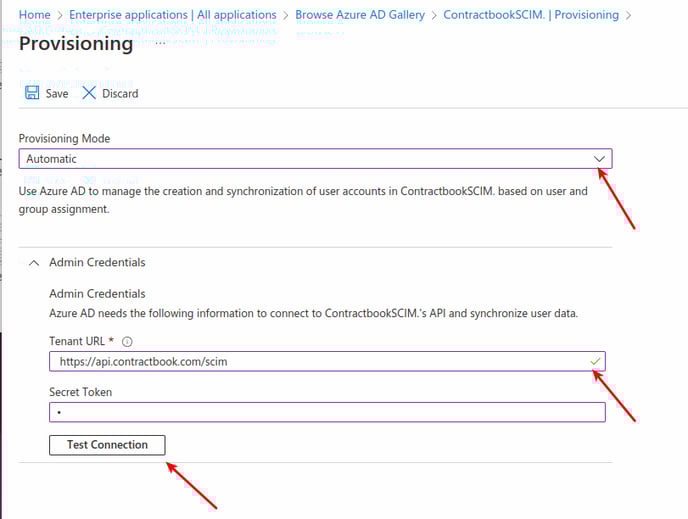Click ContractbookSCIM. | Provisioning breadcrumb
Viewport: 688px width, 519px height.
click(530, 16)
